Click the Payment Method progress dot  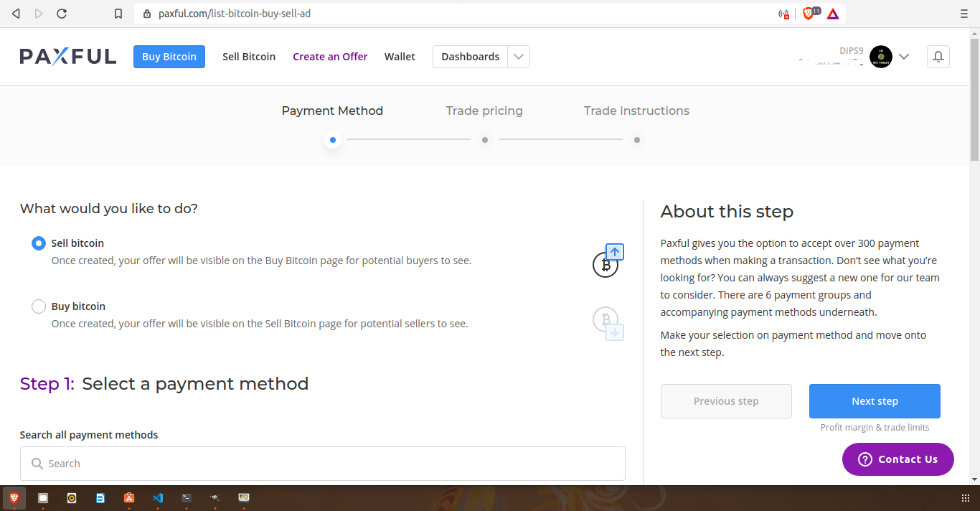[x=333, y=140]
